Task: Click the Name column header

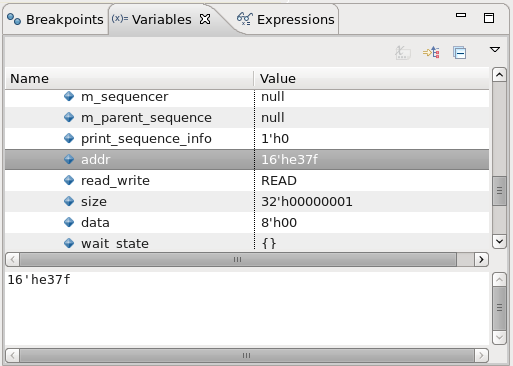Action: pyautogui.click(x=129, y=79)
